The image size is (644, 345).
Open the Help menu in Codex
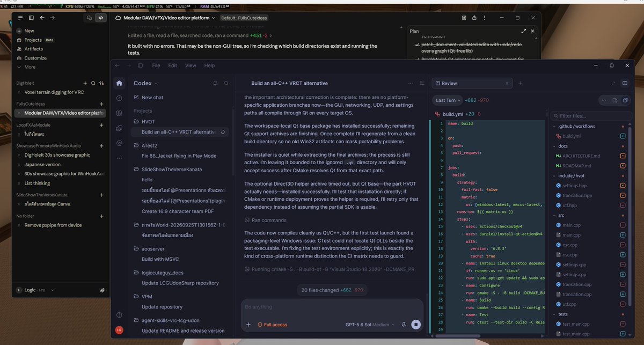[209, 65]
